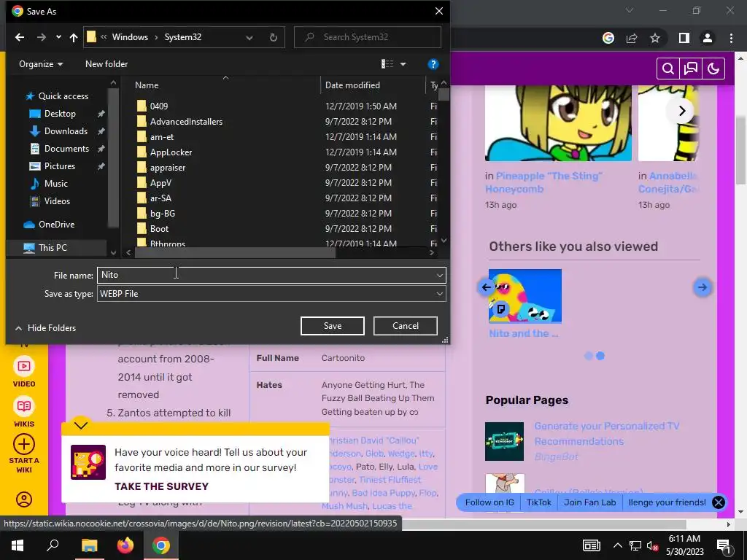
Task: Click the Save button
Action: point(332,326)
